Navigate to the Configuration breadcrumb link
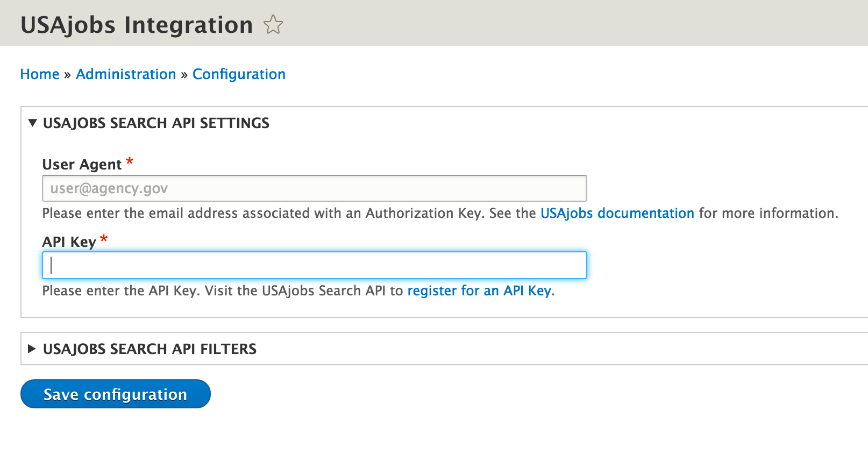Image resolution: width=868 pixels, height=460 pixels. pos(239,74)
